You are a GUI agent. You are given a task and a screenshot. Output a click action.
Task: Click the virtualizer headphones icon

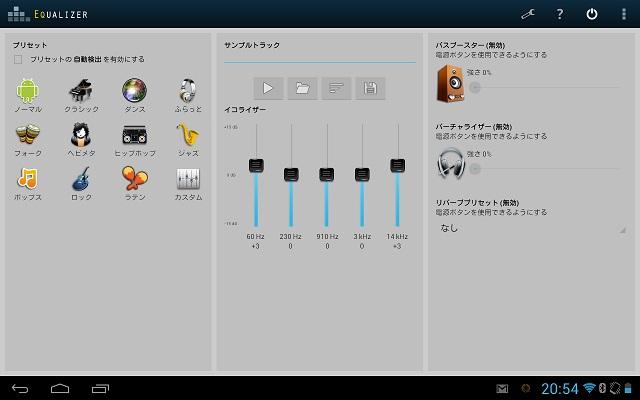click(451, 164)
